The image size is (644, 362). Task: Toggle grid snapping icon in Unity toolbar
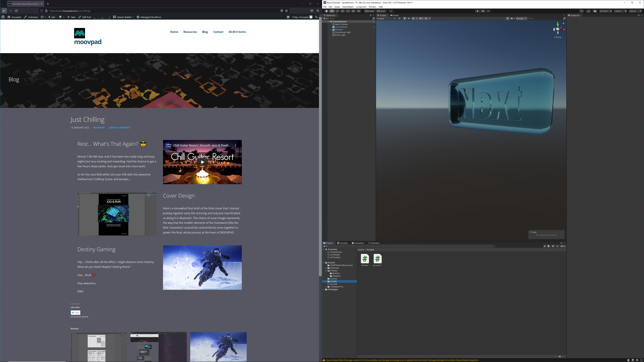coord(391,11)
